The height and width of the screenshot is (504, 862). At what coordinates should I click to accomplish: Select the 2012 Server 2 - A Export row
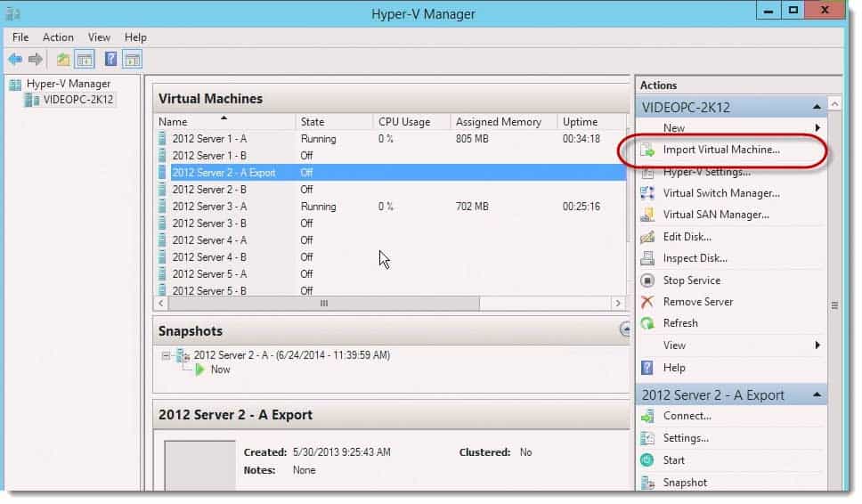pos(390,173)
